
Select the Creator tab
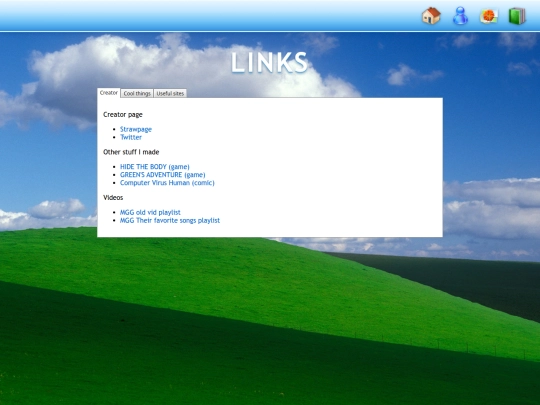pos(109,93)
